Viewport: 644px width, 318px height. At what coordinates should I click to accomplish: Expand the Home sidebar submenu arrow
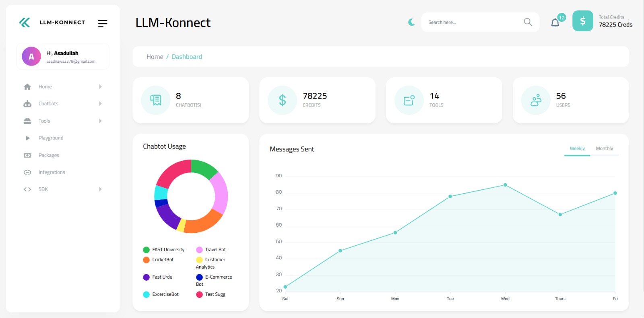(x=100, y=86)
